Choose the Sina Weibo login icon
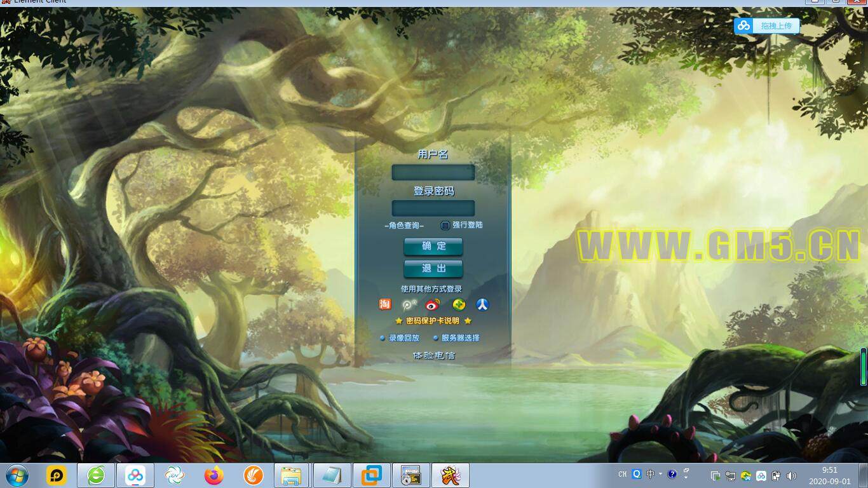This screenshot has width=868, height=488. 433,304
